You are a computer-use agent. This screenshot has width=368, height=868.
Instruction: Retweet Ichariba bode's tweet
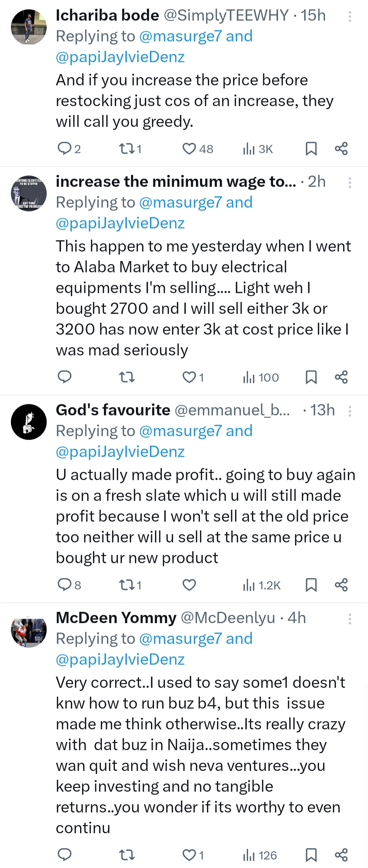pos(126,149)
